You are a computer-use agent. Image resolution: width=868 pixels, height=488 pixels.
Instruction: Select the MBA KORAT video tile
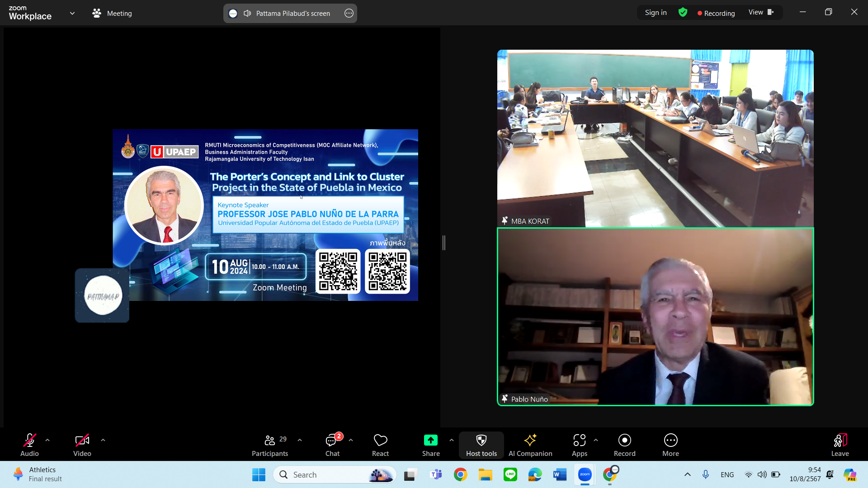[655, 138]
